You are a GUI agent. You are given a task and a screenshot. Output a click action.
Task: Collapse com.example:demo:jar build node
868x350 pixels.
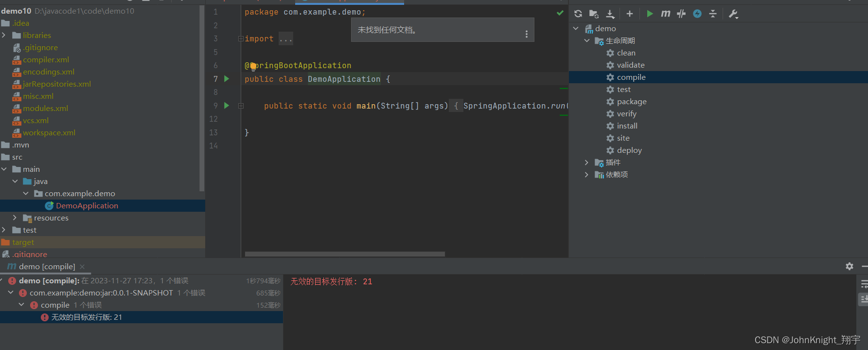pos(11,293)
